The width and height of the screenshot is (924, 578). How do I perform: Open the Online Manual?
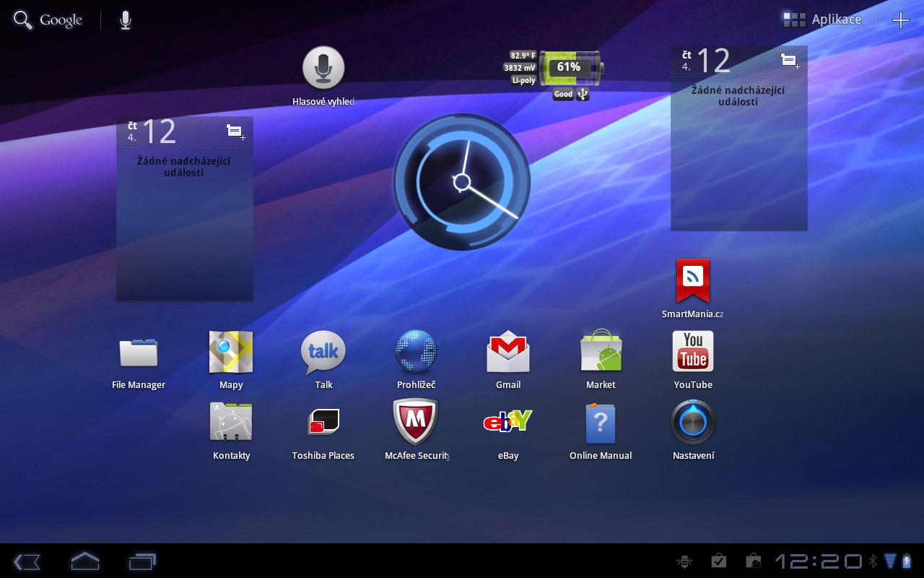click(601, 431)
